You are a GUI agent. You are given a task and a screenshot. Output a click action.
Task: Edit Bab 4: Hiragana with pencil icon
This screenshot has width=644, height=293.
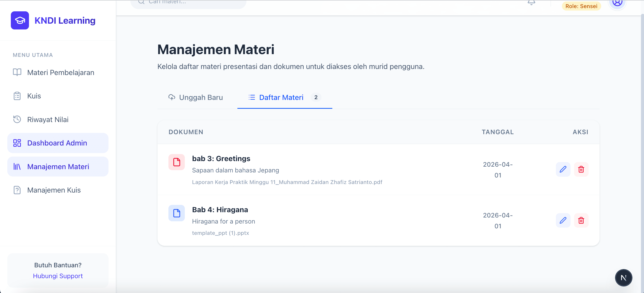pyautogui.click(x=563, y=221)
